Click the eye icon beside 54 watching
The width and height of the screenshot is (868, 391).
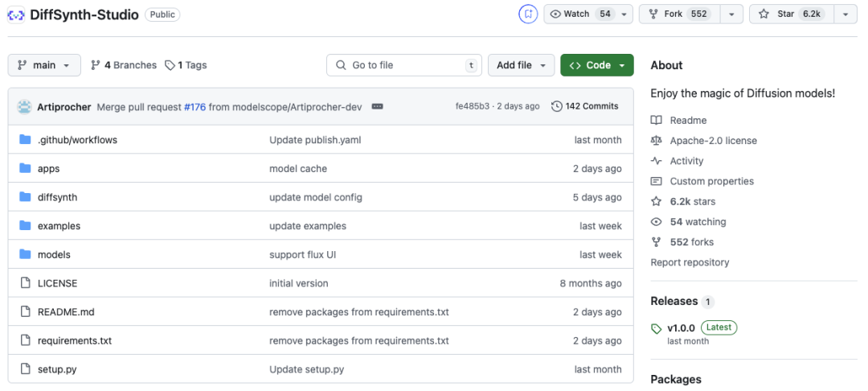657,221
